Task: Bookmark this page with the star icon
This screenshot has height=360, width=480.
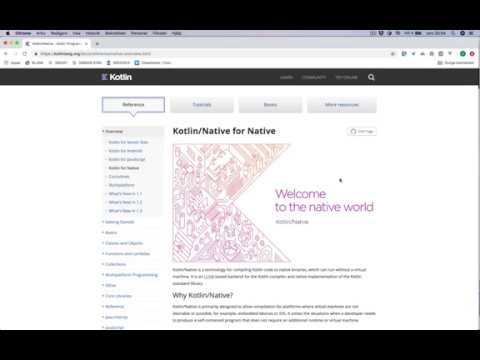Action: 393,54
